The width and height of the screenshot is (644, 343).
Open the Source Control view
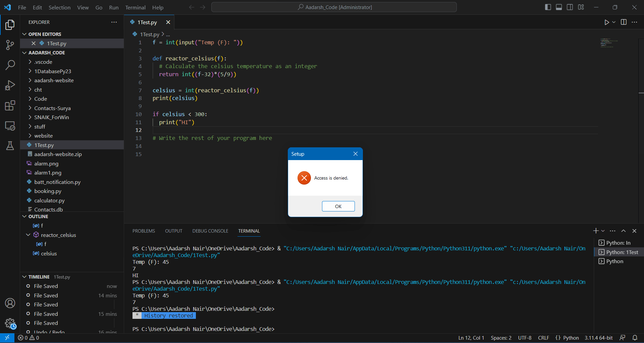pyautogui.click(x=10, y=45)
